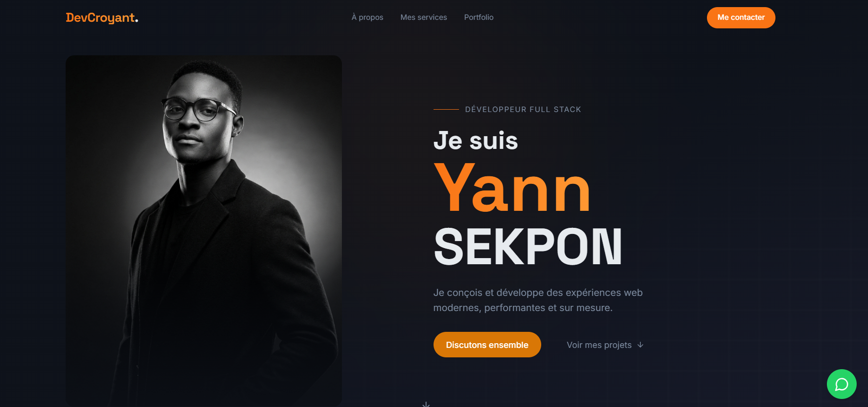Screen dimensions: 868x407
Task: Navigate to Portfolio
Action: pos(479,17)
